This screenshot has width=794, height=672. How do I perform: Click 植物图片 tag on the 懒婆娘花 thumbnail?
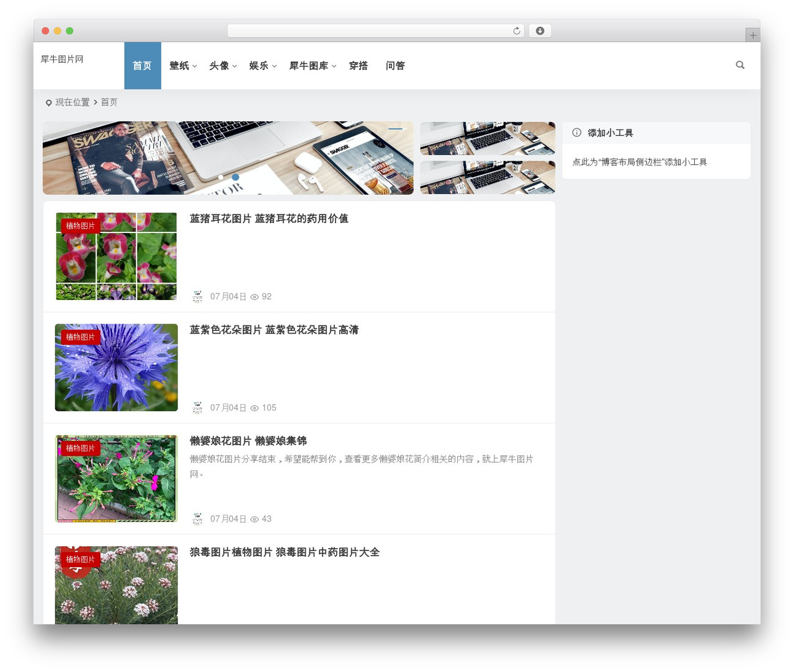click(x=81, y=448)
